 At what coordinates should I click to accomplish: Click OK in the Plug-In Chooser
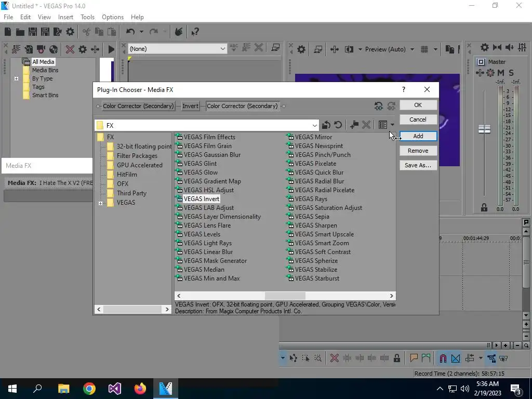coord(418,105)
